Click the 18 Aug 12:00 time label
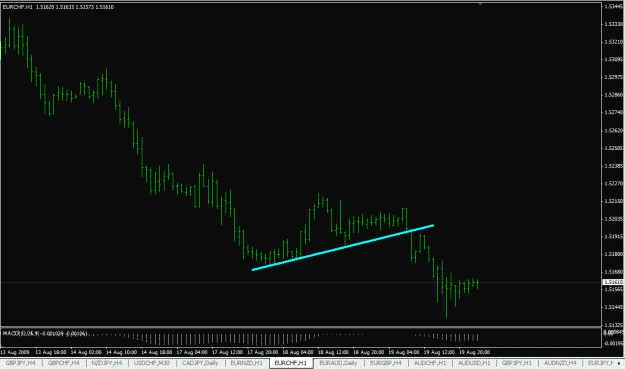Screen dimensions: 625x369 (x=333, y=352)
